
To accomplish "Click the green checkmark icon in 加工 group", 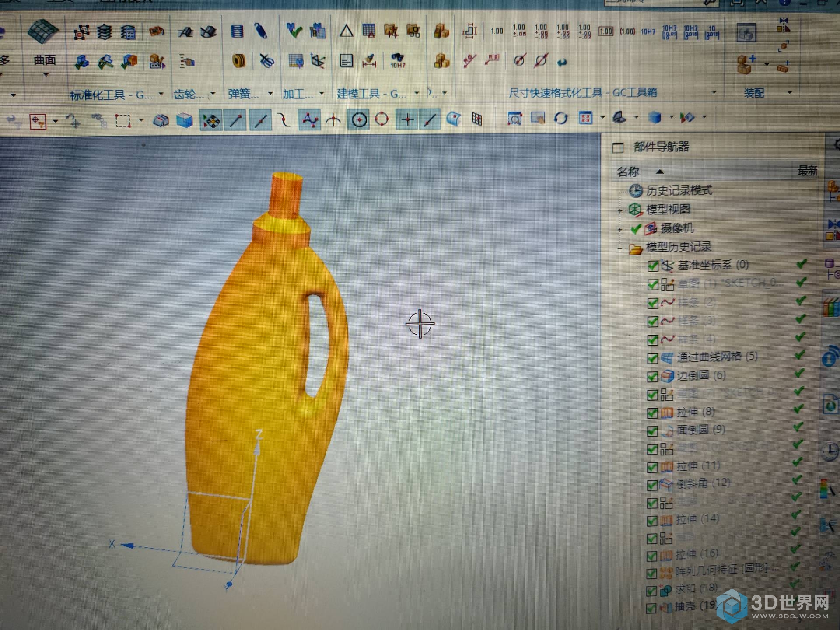I will 294,31.
